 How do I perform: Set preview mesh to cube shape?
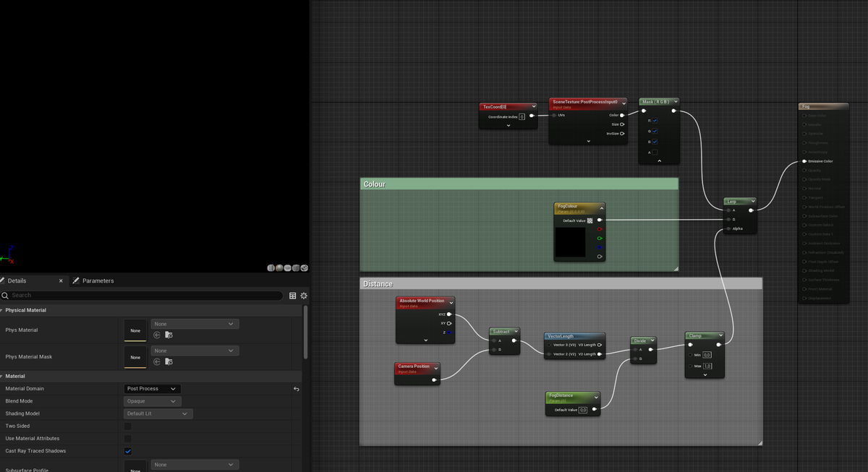click(296, 268)
